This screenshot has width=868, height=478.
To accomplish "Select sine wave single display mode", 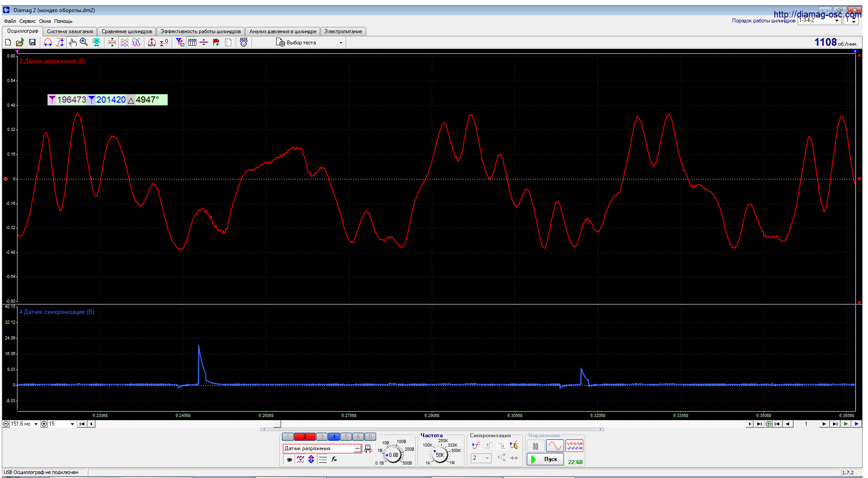I will [555, 446].
